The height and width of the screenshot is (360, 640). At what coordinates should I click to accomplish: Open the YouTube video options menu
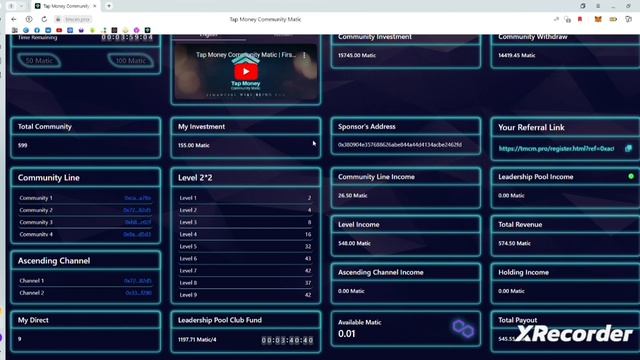coord(304,55)
